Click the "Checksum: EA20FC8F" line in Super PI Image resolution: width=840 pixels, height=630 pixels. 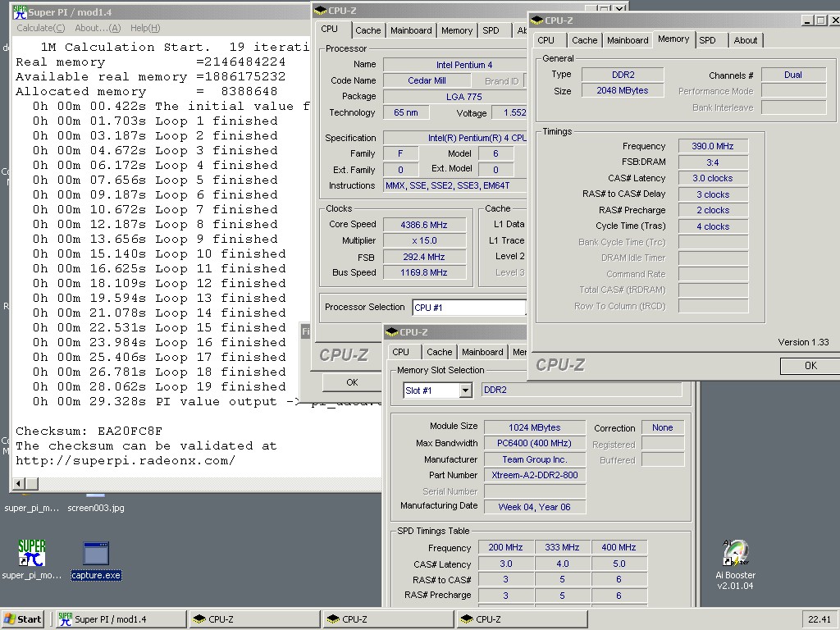(89, 431)
